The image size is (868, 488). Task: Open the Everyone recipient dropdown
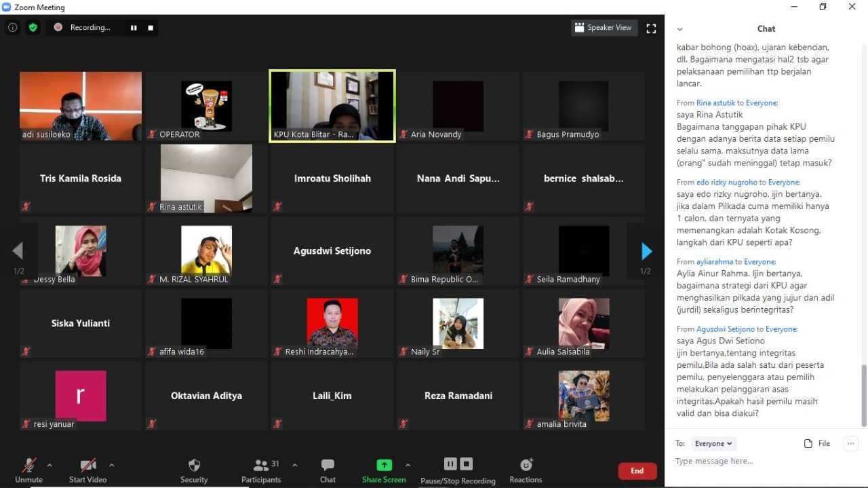713,444
